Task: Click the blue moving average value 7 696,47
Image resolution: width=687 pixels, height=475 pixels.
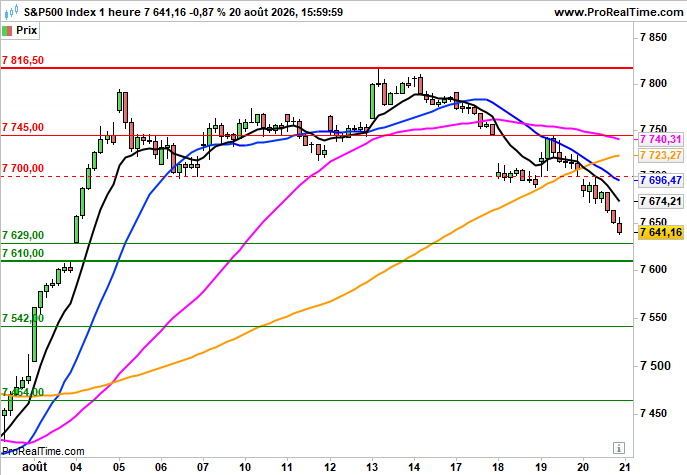Action: point(661,180)
